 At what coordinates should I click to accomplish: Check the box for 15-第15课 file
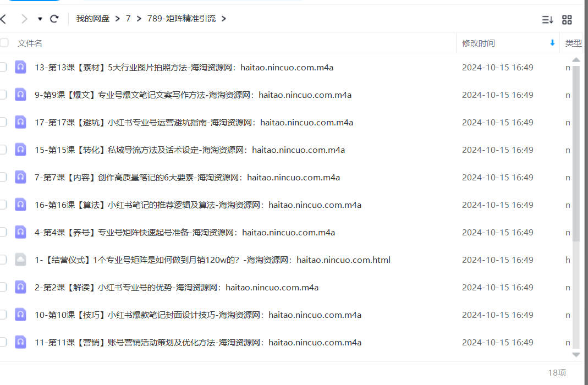3,150
